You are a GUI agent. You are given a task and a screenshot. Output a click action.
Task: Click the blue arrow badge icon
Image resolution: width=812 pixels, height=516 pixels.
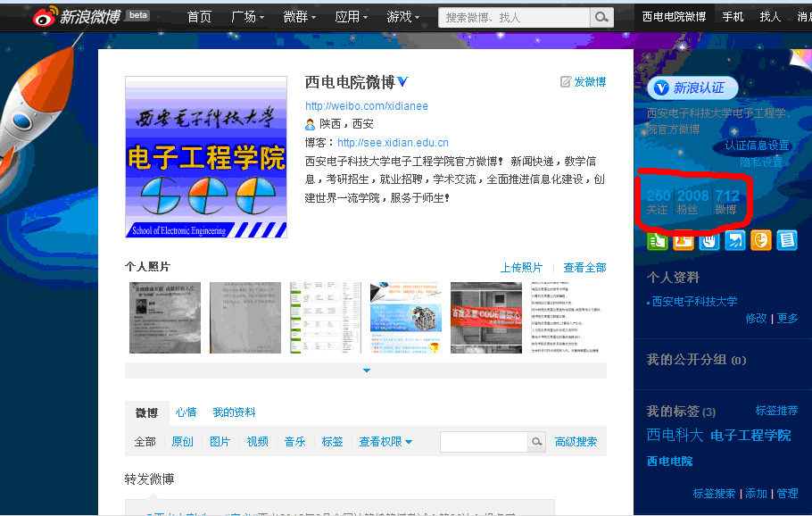click(735, 239)
